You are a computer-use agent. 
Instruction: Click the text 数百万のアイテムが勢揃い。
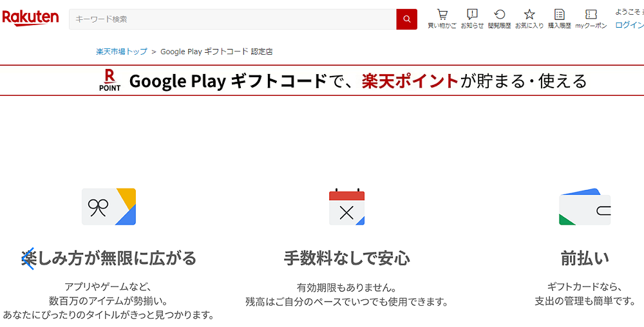click(x=109, y=301)
